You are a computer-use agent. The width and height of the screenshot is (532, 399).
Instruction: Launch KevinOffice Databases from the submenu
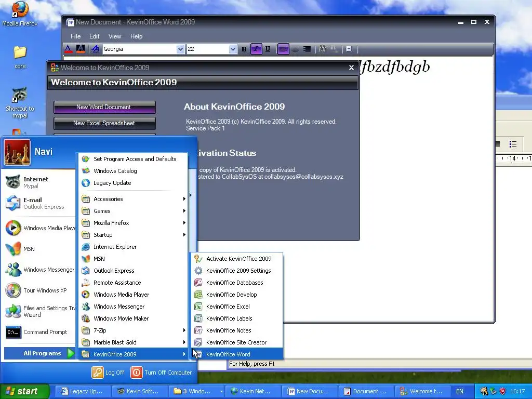tap(237, 283)
